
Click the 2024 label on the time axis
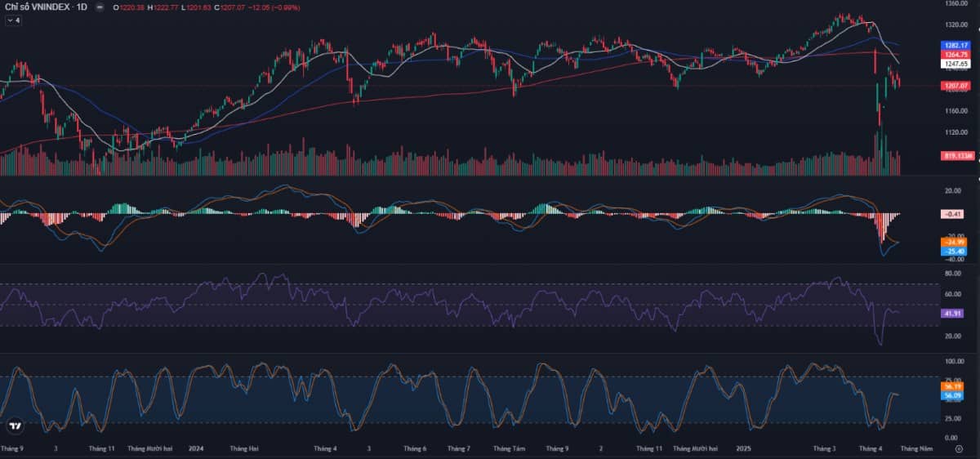click(196, 448)
